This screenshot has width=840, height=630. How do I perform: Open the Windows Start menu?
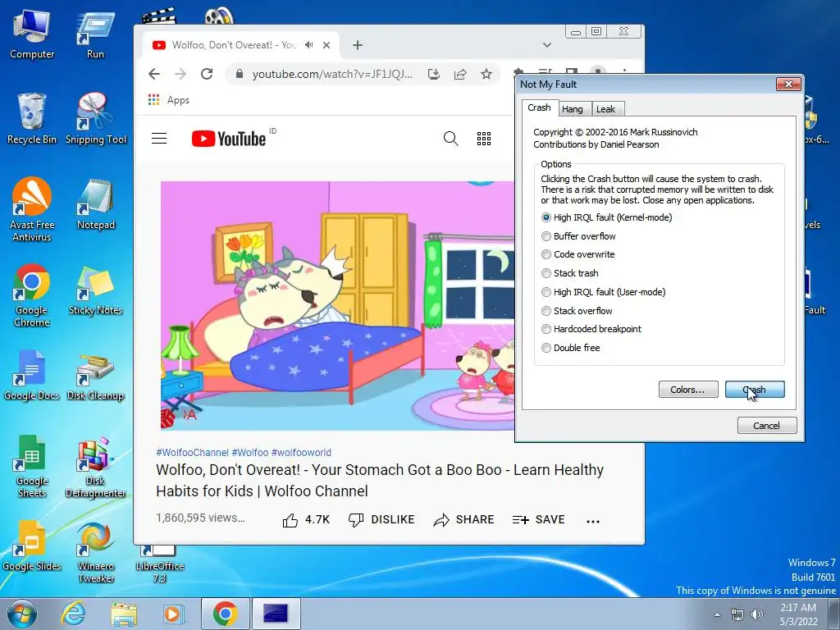pyautogui.click(x=22, y=614)
